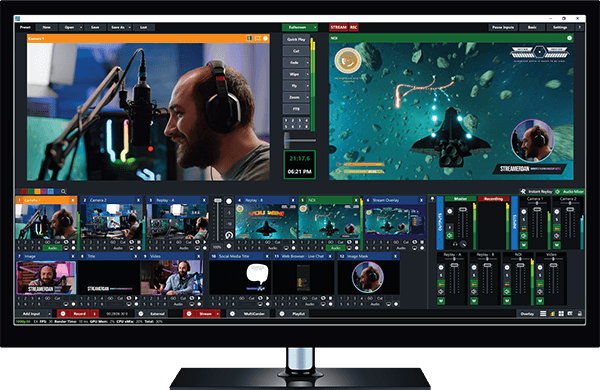Click the lock icon in bottom bar
This screenshot has height=390, width=600.
(x=580, y=313)
